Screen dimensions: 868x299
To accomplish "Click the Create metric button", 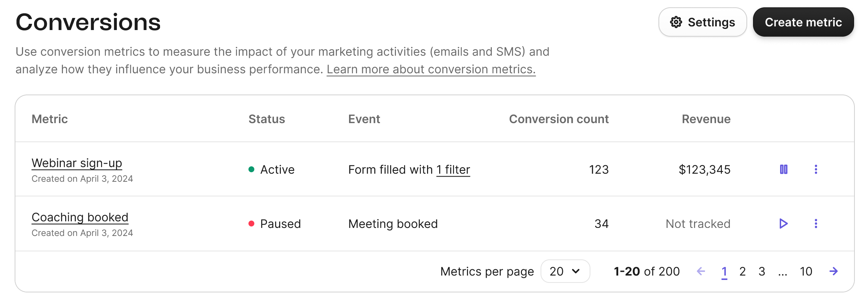I will click(803, 22).
